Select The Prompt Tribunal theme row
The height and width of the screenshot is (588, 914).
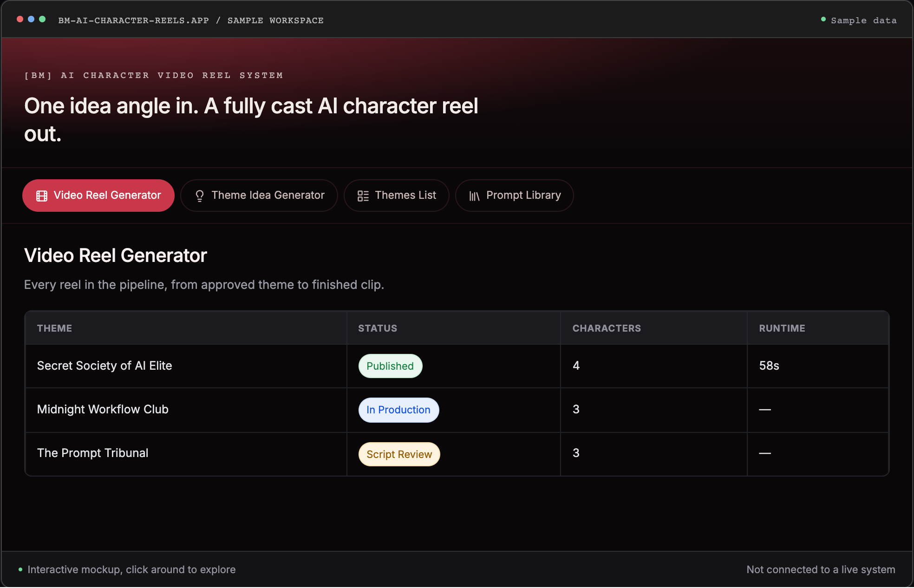coord(457,454)
